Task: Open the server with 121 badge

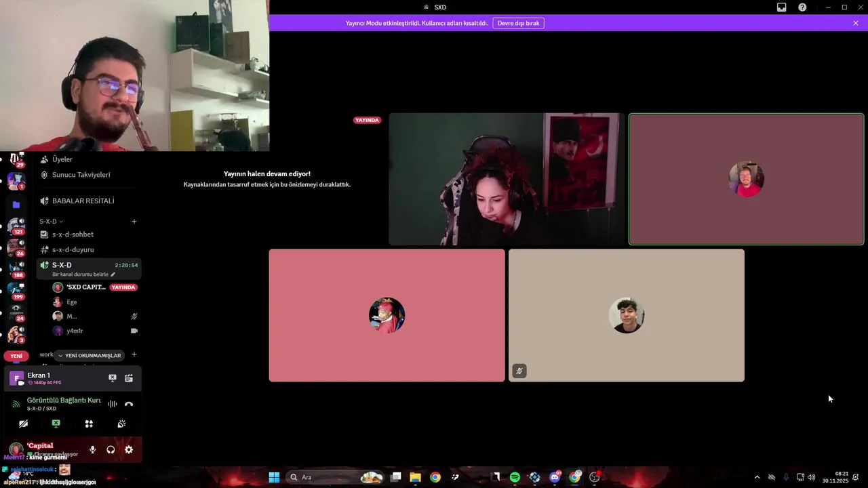Action: (16, 226)
